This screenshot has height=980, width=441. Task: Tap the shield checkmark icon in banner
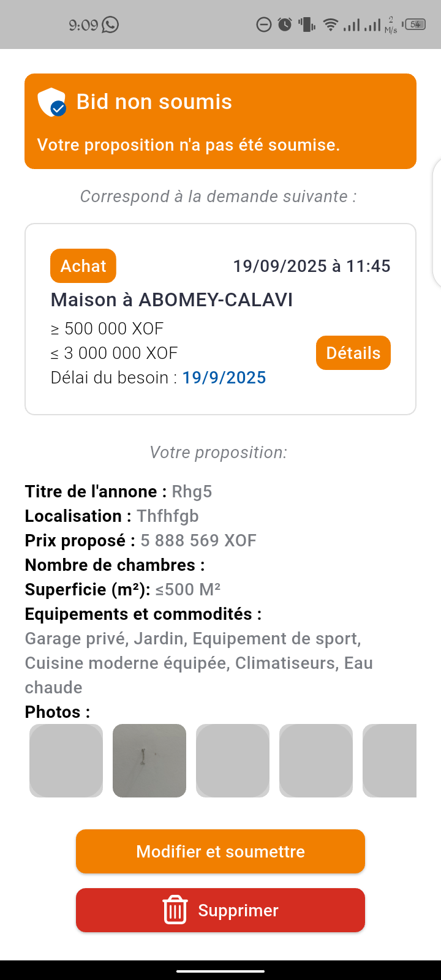coord(51,102)
